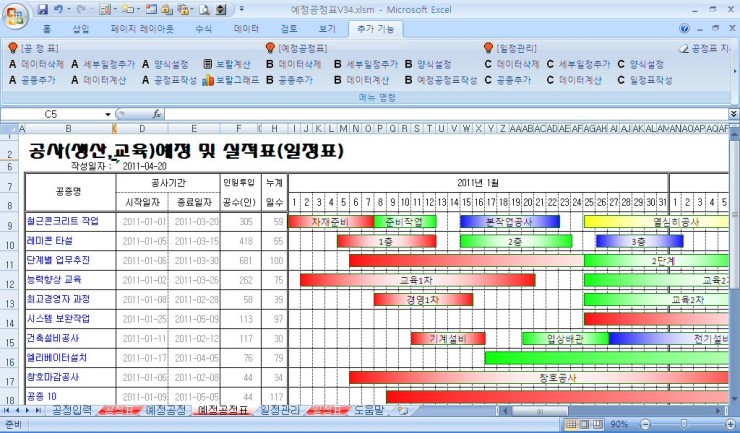Screen dimensions: 740x433
Task: Run A 세부일정추가 command
Action: [103, 64]
